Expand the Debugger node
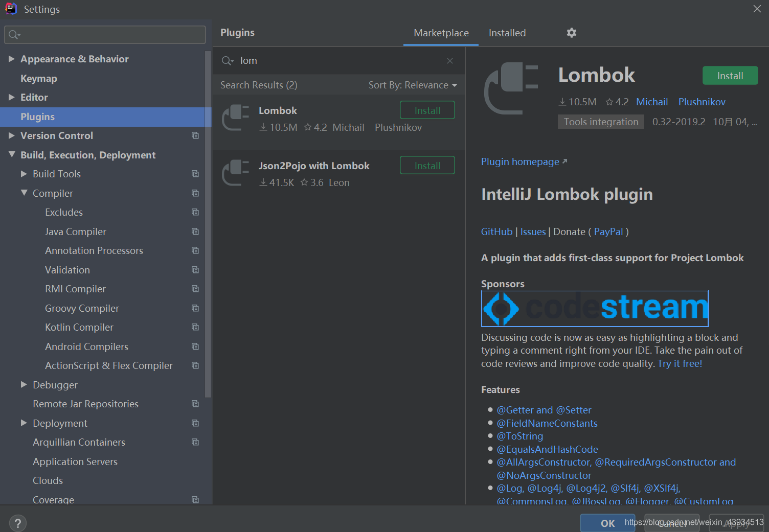The height and width of the screenshot is (532, 769). 24,384
